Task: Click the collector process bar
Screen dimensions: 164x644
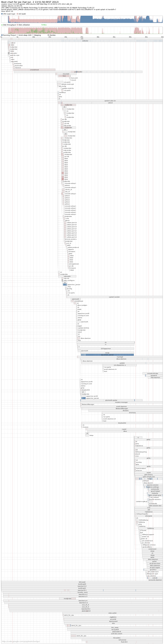Action: coord(85,41)
